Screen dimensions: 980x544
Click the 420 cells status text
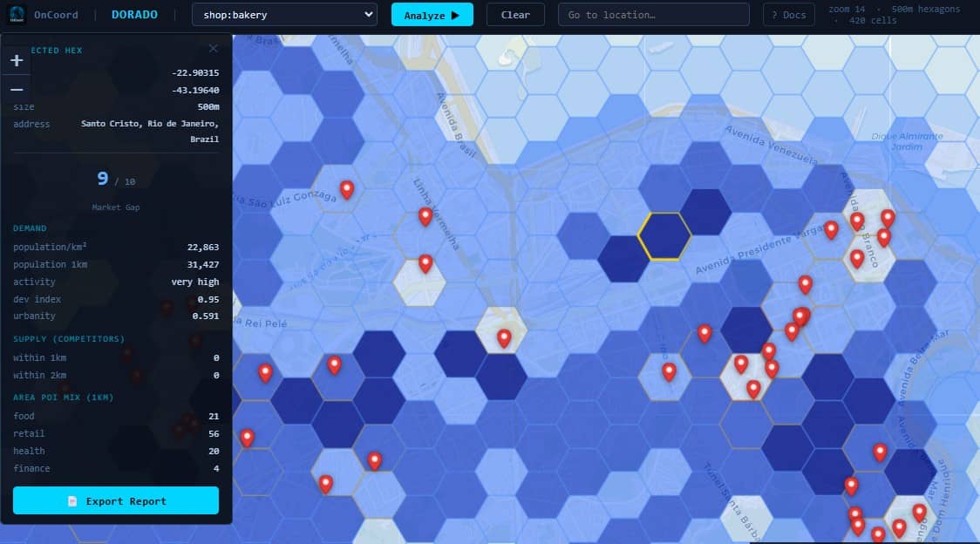click(873, 21)
